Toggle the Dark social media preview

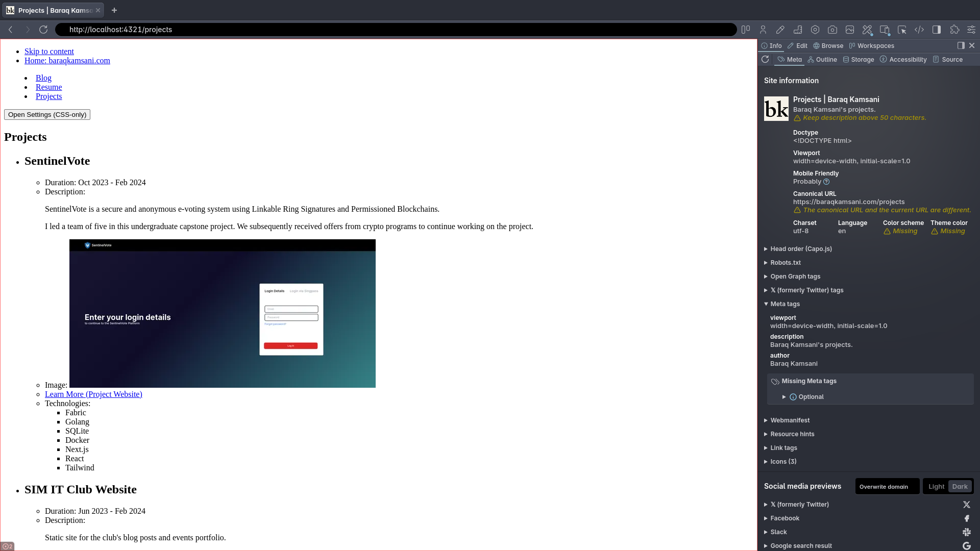point(959,486)
